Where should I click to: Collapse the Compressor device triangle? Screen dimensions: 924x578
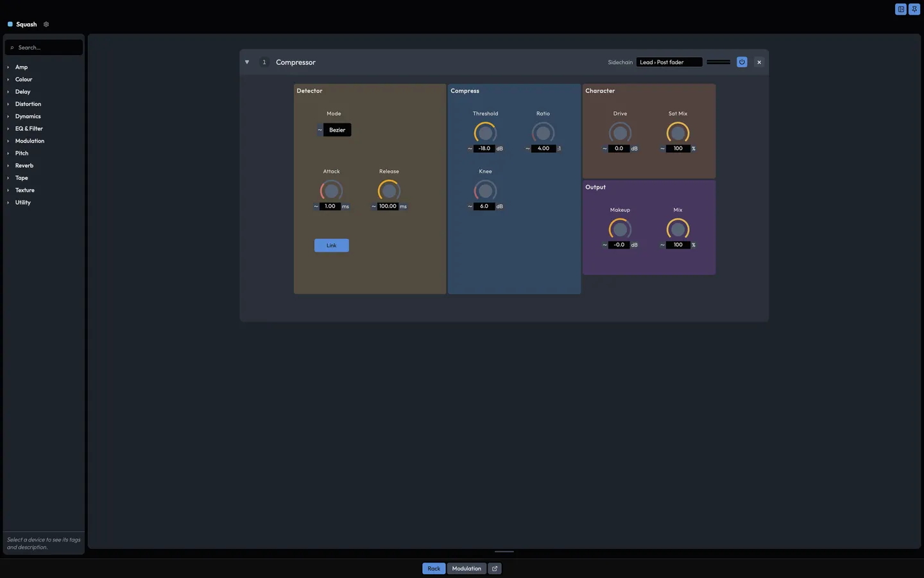click(247, 62)
